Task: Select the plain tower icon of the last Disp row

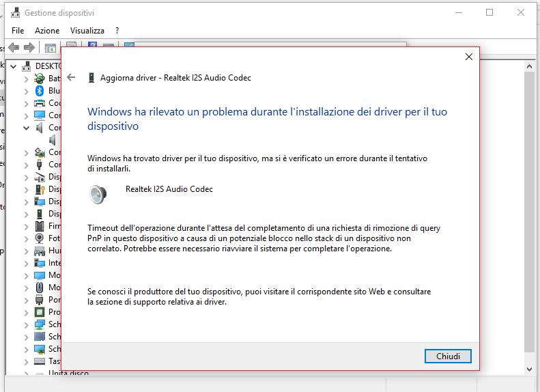Action: 40,214
